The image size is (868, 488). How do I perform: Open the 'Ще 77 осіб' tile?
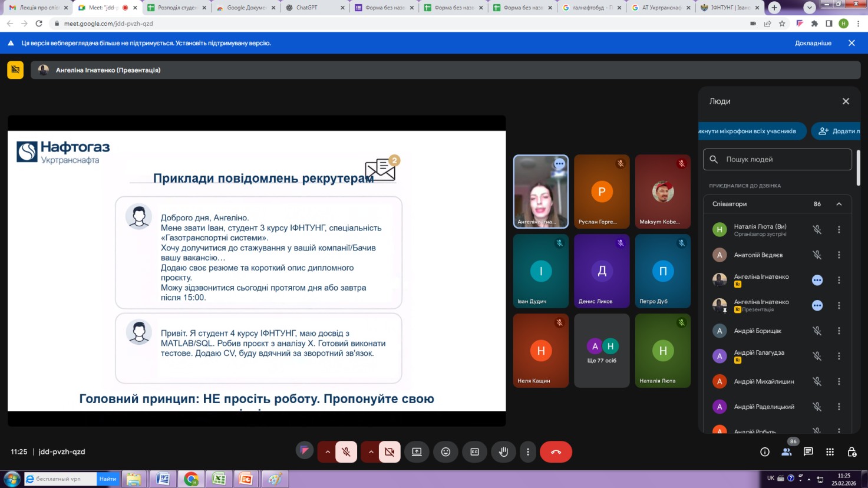[602, 351]
